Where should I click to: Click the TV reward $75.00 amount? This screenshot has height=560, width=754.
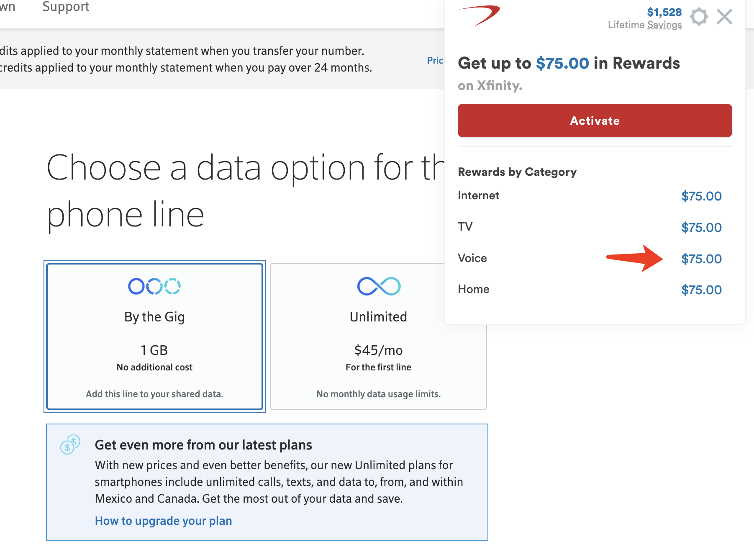click(x=701, y=227)
